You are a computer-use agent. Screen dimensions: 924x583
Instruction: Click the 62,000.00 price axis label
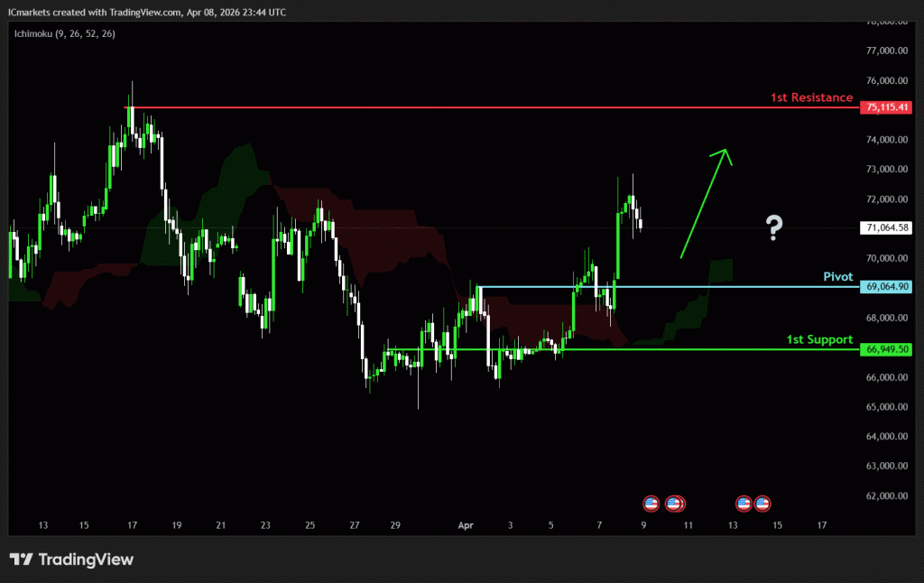(x=885, y=495)
